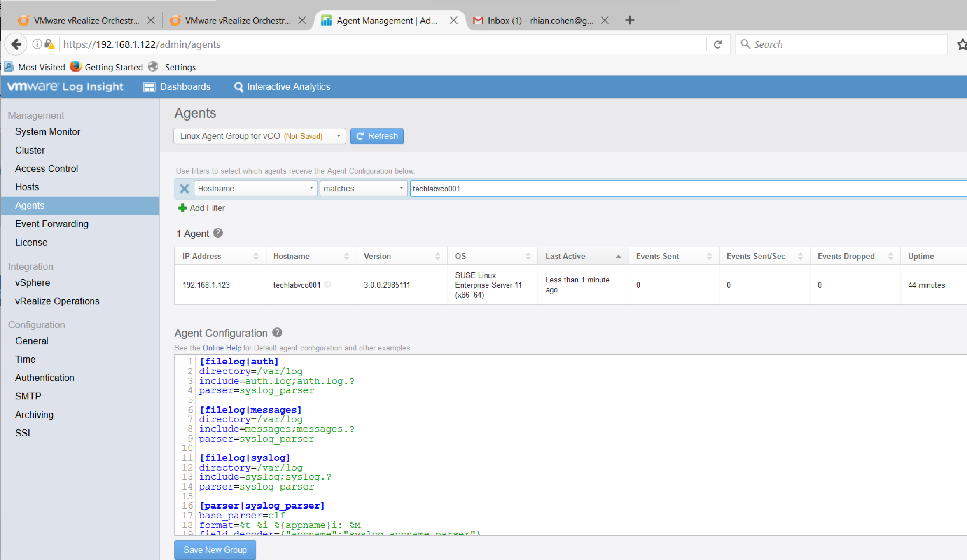967x560 pixels.
Task: Open the Hostname filter field dropdown
Action: coord(255,189)
